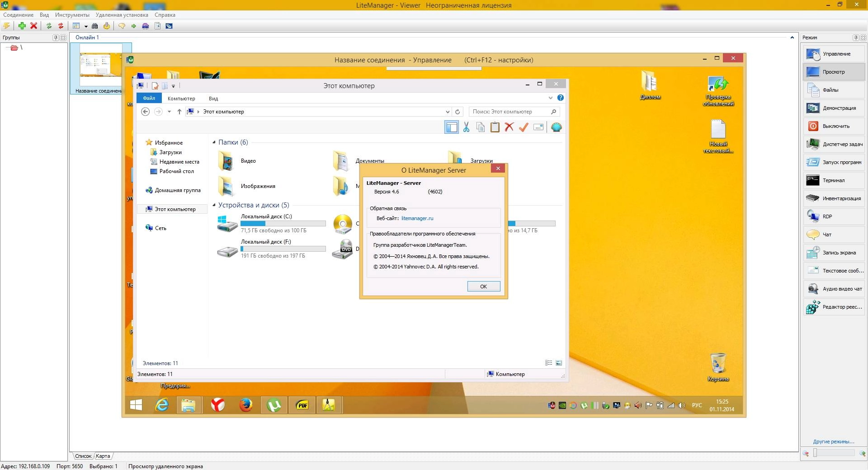Click the orange checkmark icon in Explorer

(x=524, y=127)
